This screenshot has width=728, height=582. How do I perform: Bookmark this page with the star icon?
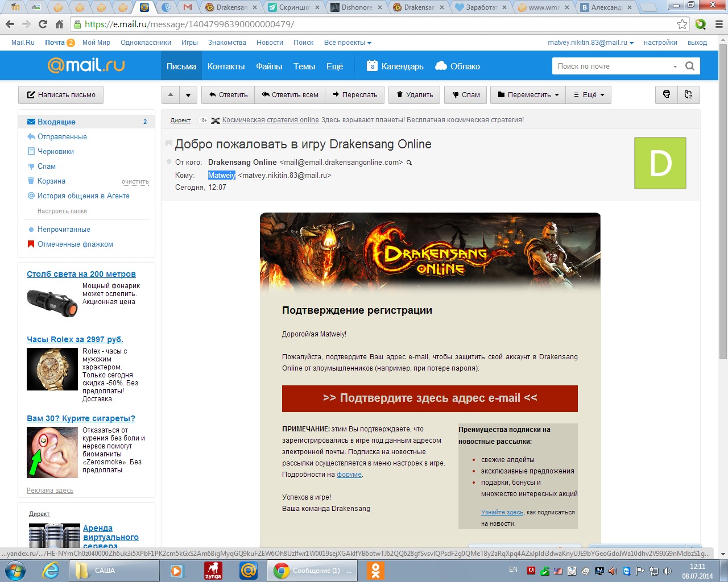pyautogui.click(x=682, y=24)
